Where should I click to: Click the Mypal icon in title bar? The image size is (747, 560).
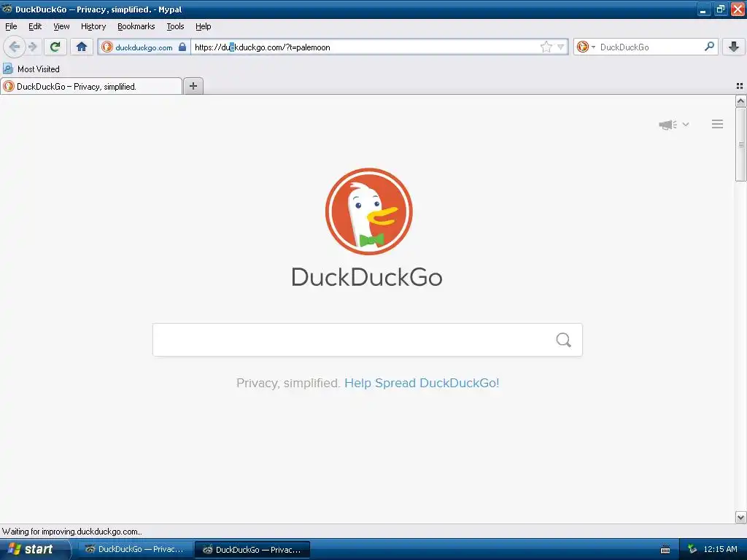point(7,9)
